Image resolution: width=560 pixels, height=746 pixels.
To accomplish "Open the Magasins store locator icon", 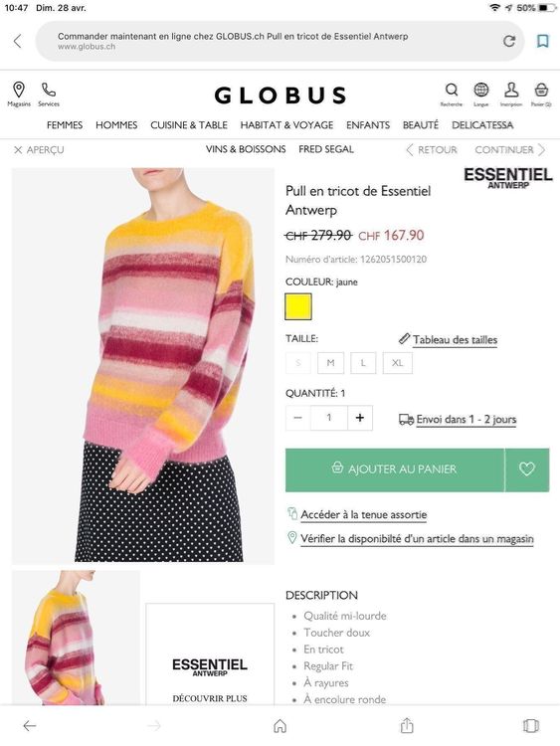I will pos(19,90).
